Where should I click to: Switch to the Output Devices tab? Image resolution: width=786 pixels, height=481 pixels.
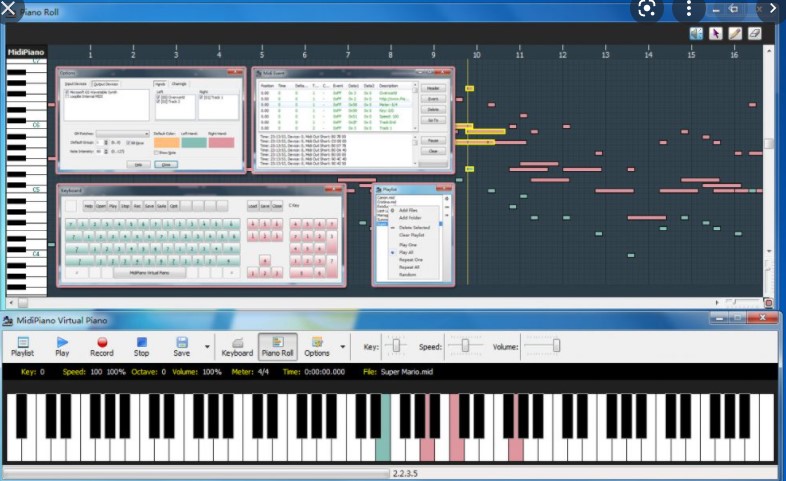(x=105, y=84)
